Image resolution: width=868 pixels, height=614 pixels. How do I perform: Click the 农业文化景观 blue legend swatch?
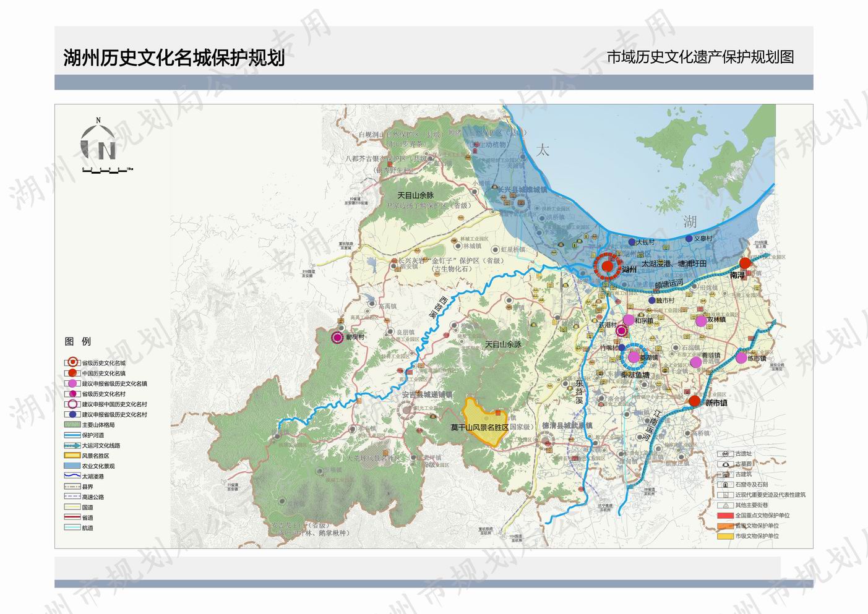[72, 466]
